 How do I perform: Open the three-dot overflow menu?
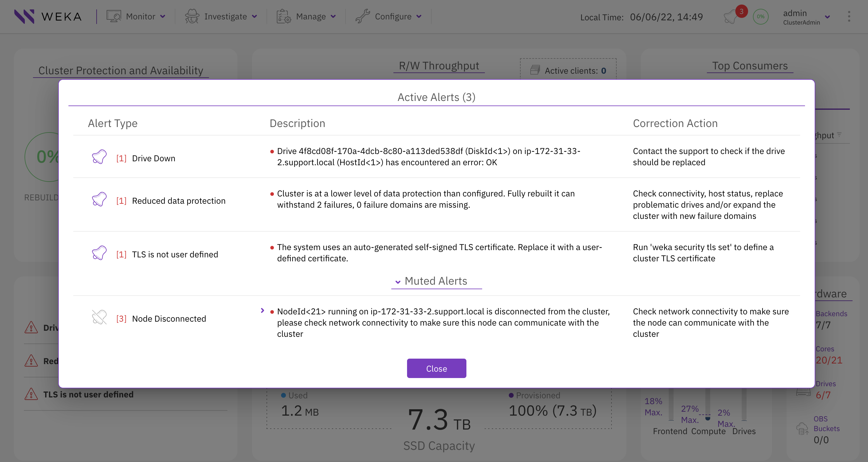[849, 17]
